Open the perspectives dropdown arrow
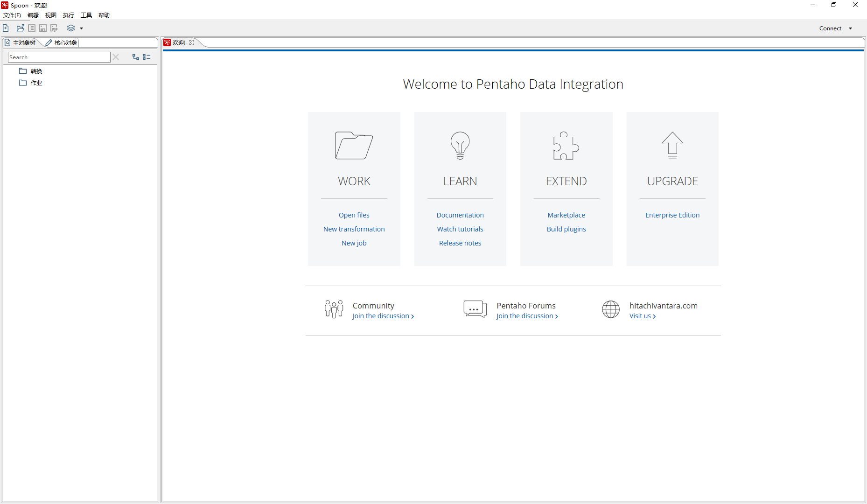 [81, 28]
